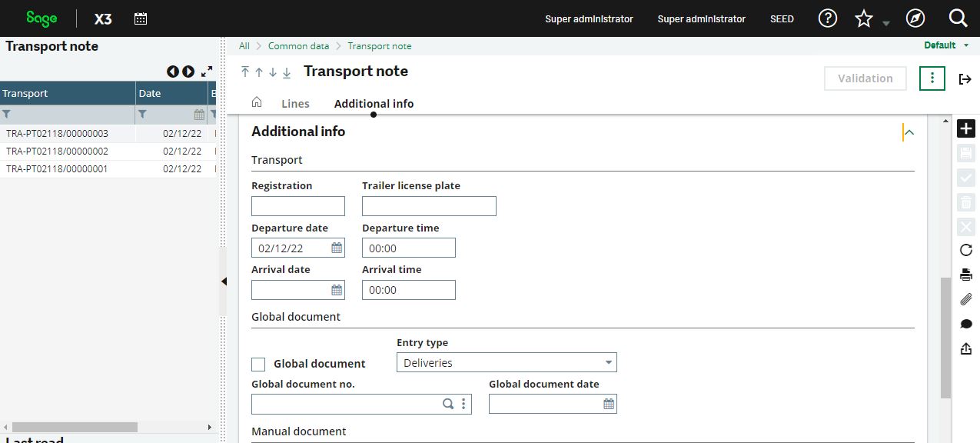This screenshot has width=980, height=443.
Task: Open attachments with the paperclip icon
Action: coord(965,298)
